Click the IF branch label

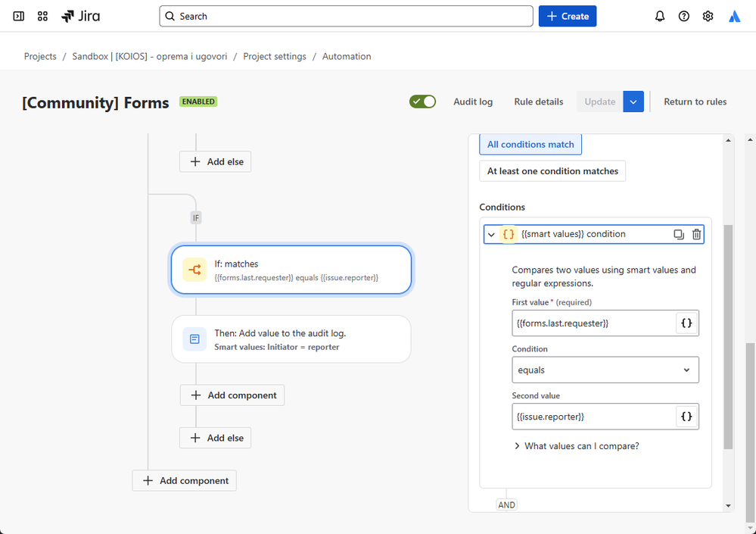(196, 218)
